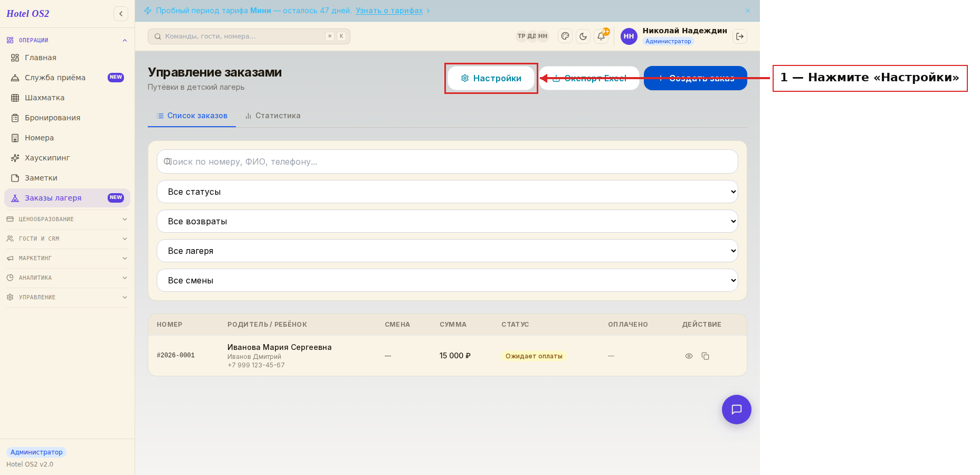Follow the Узнать о тарифах link
Image resolution: width=980 pixels, height=475 pixels.
(389, 11)
